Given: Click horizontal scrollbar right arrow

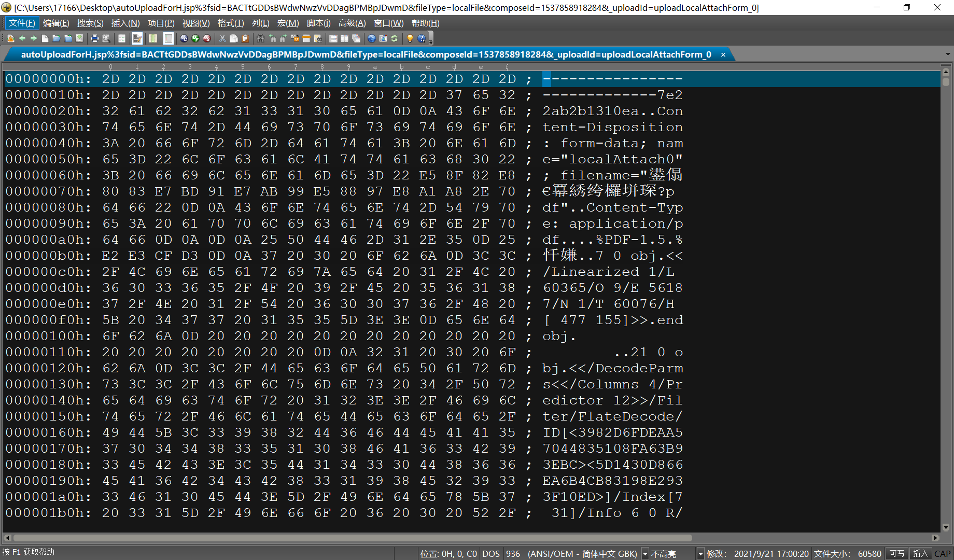Looking at the screenshot, I should (x=936, y=538).
